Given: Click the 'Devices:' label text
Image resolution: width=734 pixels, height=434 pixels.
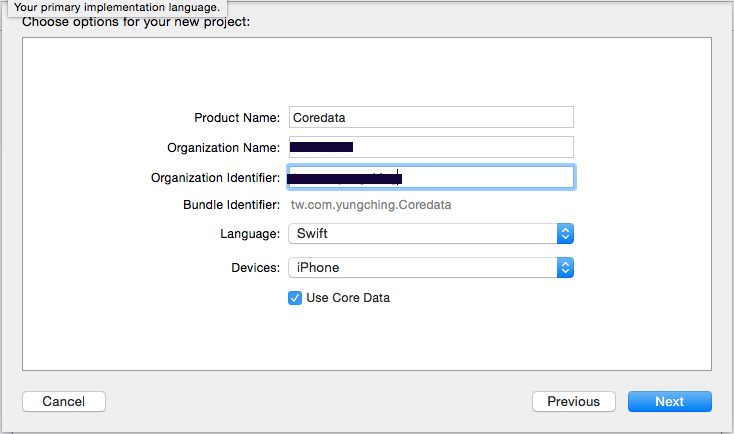Looking at the screenshot, I should [256, 268].
